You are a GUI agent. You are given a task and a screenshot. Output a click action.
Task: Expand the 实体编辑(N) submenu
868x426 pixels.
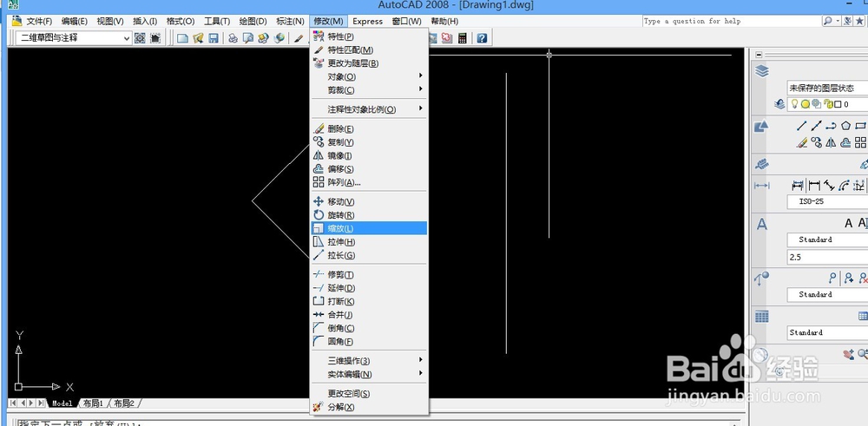coord(369,374)
